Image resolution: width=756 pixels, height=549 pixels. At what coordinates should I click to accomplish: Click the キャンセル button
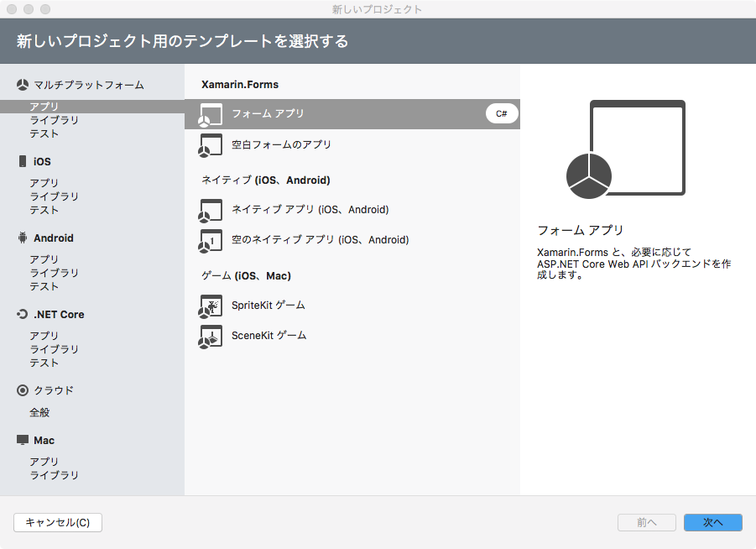pos(57,522)
